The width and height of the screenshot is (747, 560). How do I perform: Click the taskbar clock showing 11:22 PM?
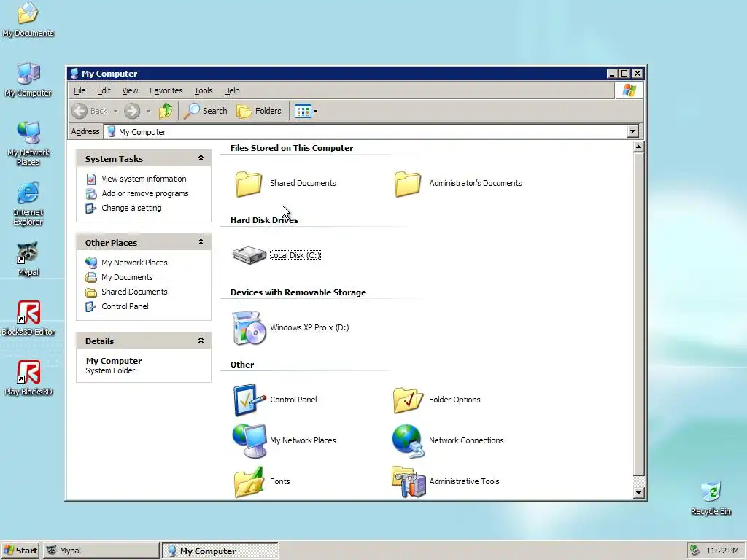coord(722,551)
